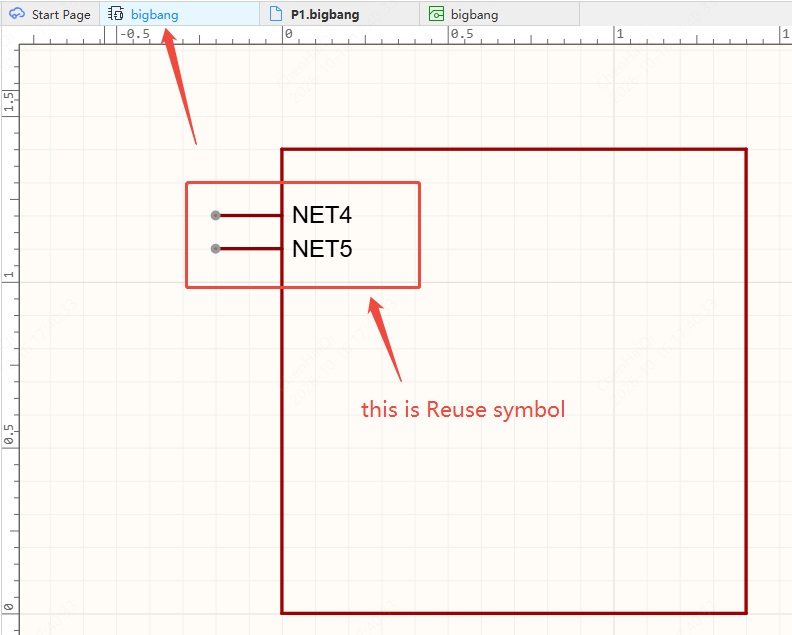Image resolution: width=792 pixels, height=635 pixels.
Task: Click the dark red symbol rectangle's top edge
Action: click(514, 149)
